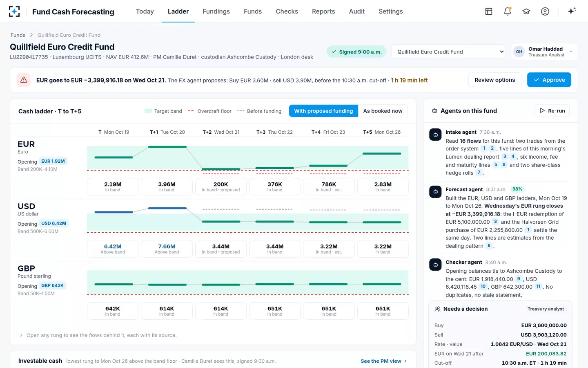
Task: Open the USD 7.66M Above band rung
Action: click(x=167, y=249)
